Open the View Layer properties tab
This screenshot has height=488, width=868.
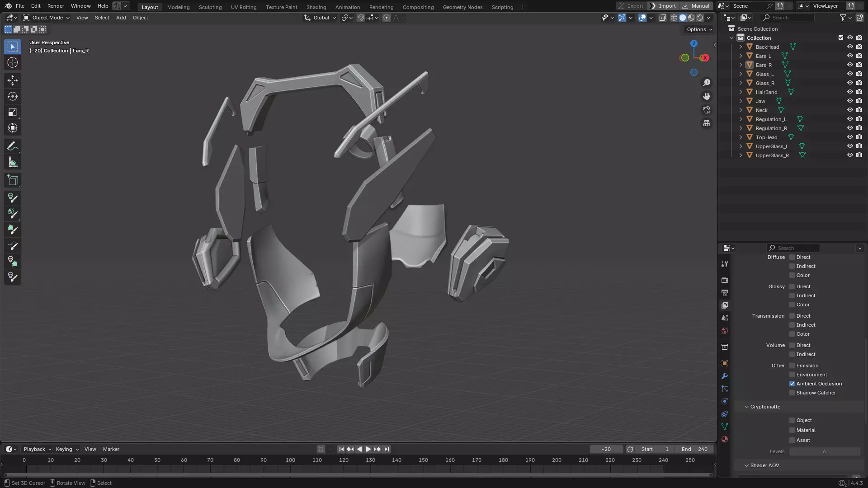[725, 305]
